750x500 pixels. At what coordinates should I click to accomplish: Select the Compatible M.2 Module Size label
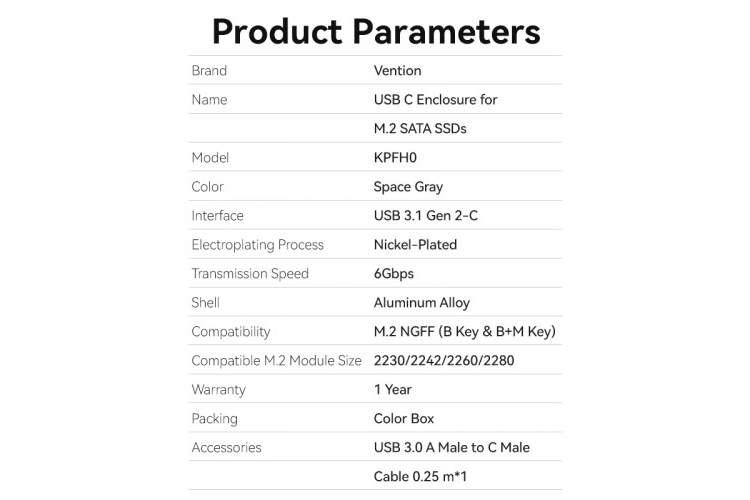coord(276,361)
